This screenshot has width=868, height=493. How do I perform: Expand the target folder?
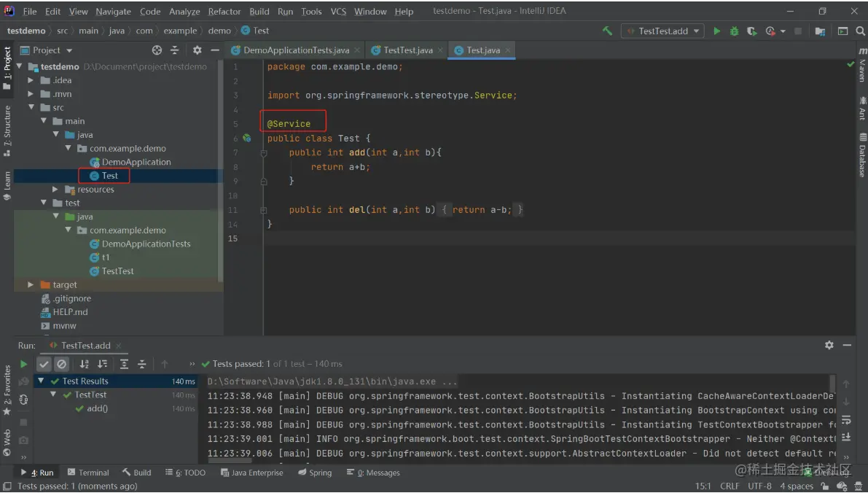pyautogui.click(x=31, y=284)
